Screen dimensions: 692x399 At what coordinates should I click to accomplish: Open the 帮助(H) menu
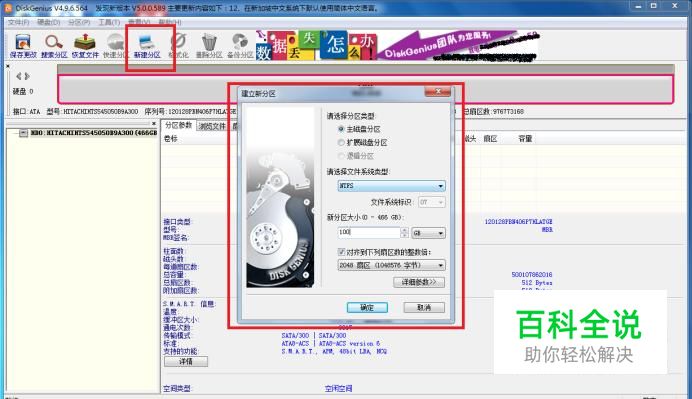170,22
